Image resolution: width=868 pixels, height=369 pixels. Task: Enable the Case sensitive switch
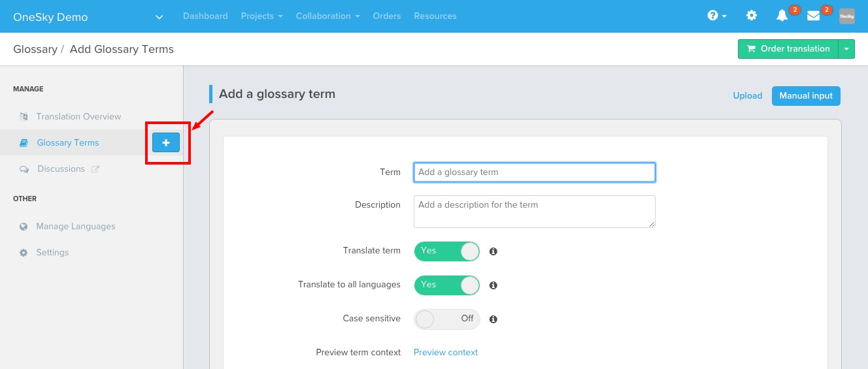[447, 319]
